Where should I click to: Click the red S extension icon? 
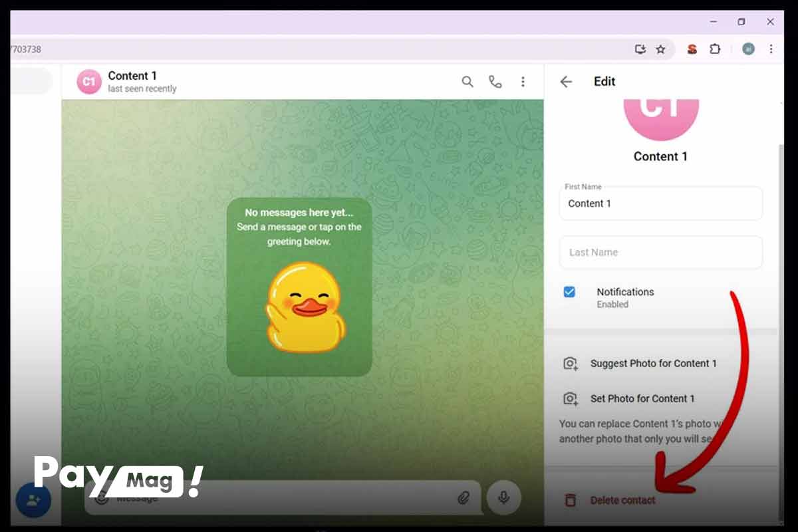tap(692, 49)
